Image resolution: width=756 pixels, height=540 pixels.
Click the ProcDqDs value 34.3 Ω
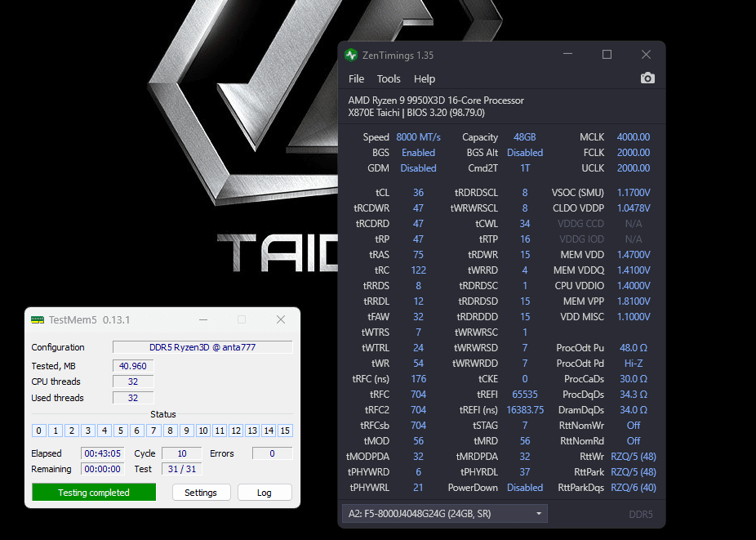coord(634,395)
